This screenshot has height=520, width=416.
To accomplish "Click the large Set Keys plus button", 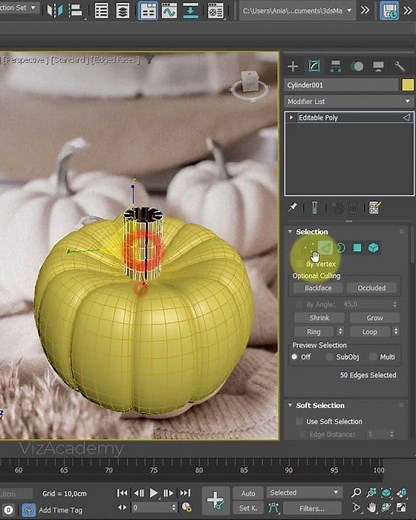I will (x=216, y=500).
